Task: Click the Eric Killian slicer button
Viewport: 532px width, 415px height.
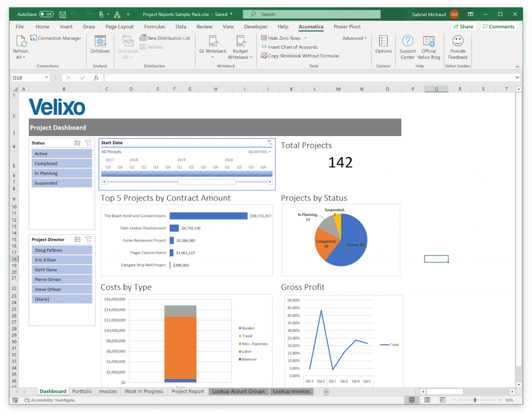Action: coord(62,260)
